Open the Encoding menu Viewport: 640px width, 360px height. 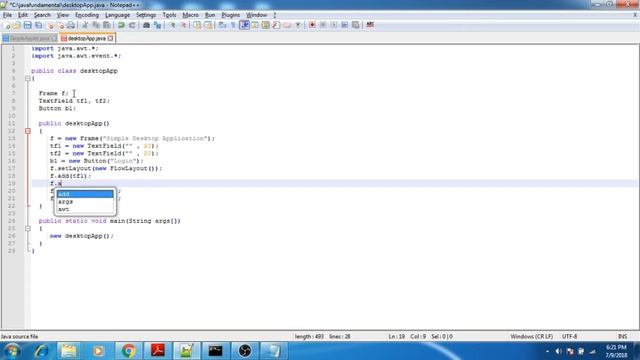[x=87, y=15]
